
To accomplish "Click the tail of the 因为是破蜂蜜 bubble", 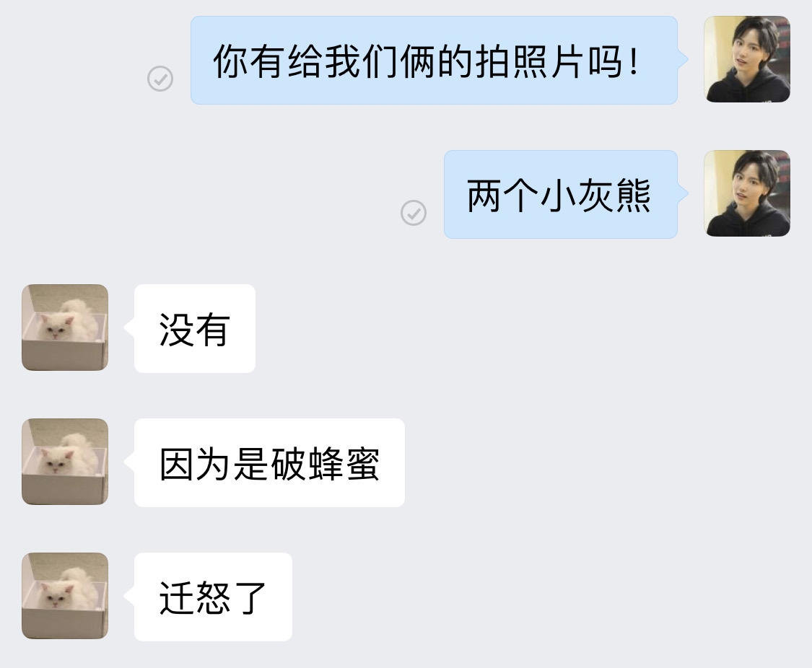I will pos(129,462).
